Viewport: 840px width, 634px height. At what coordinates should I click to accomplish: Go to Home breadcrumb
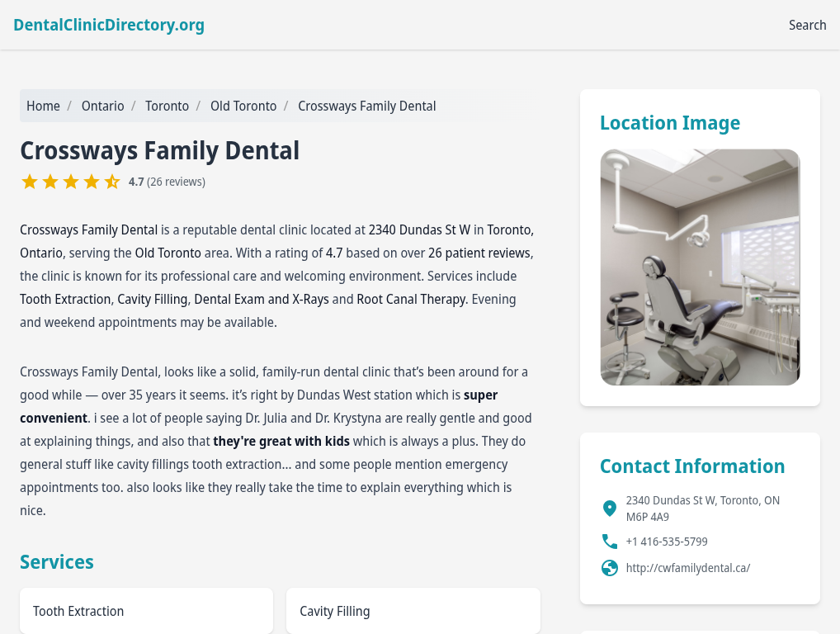click(43, 106)
